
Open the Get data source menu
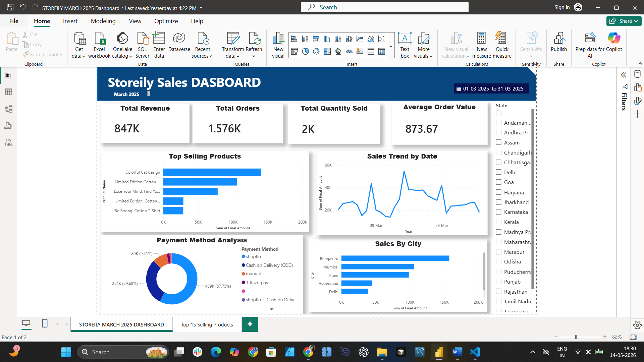[79, 45]
